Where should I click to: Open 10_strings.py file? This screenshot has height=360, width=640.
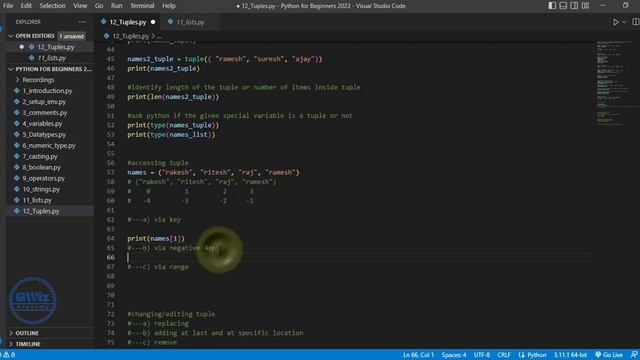click(x=41, y=189)
